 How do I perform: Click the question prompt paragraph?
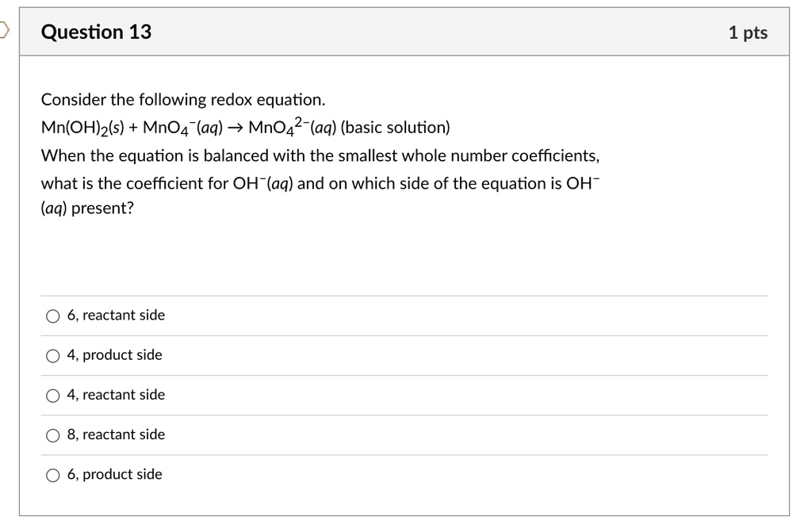[317, 182]
